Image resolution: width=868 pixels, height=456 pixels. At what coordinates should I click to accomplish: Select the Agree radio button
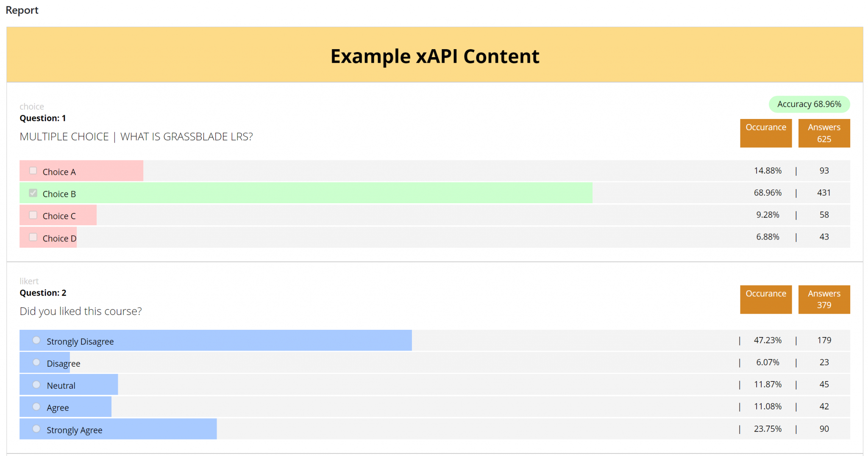point(36,406)
